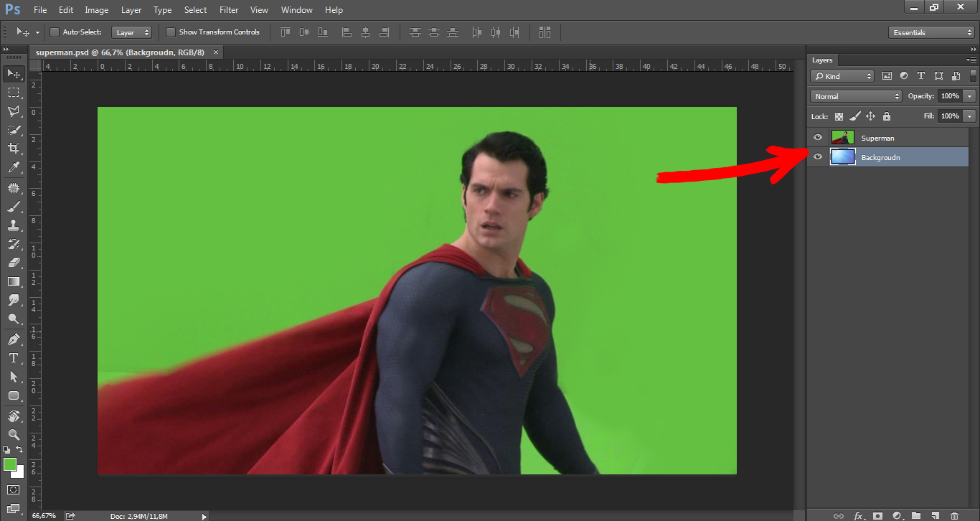The width and height of the screenshot is (980, 521).
Task: Select the Gradient tool
Action: tap(14, 281)
